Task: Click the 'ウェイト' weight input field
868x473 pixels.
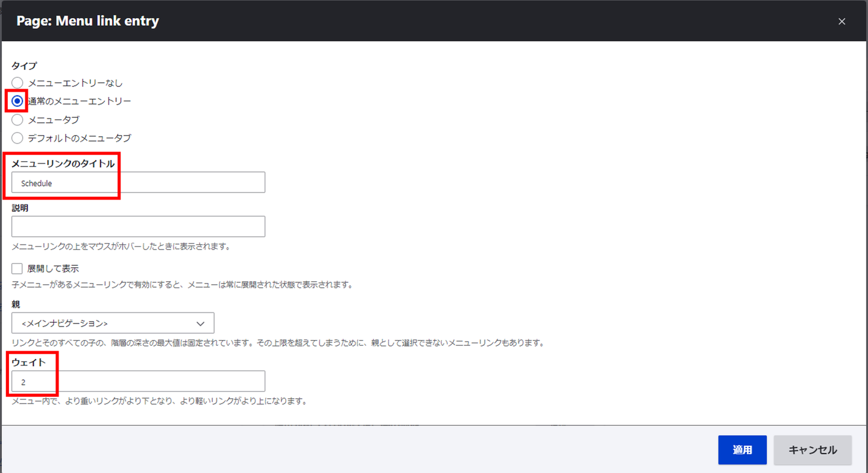Action: 138,381
